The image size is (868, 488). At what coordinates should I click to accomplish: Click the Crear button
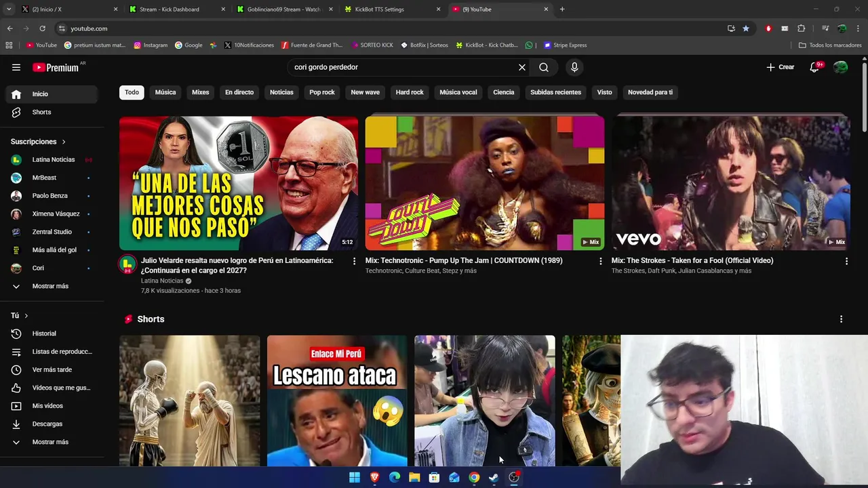(781, 67)
